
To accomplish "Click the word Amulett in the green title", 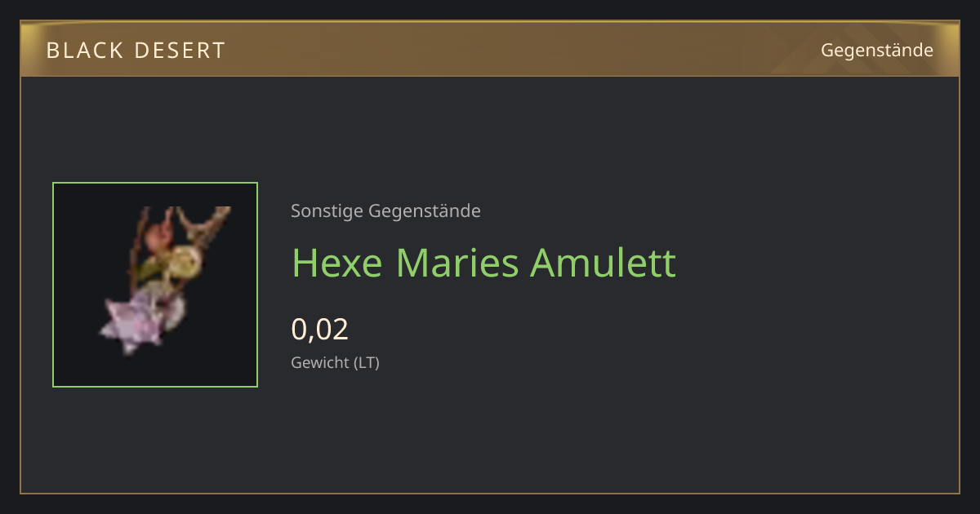I will (603, 263).
